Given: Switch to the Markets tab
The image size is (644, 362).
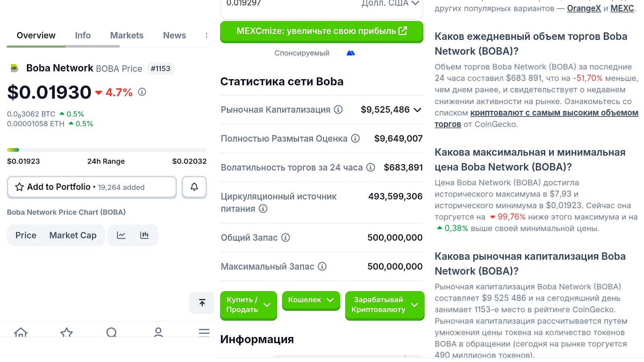Looking at the screenshot, I should pyautogui.click(x=127, y=35).
